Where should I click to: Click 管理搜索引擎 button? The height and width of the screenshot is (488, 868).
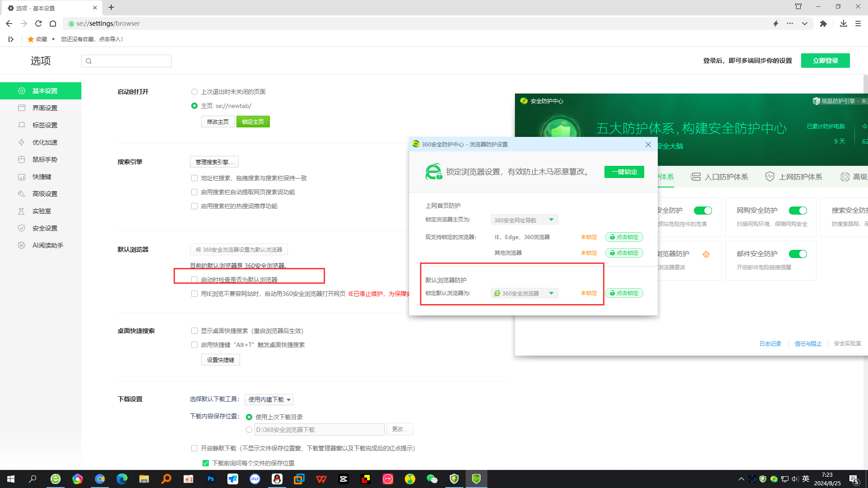[x=214, y=162]
